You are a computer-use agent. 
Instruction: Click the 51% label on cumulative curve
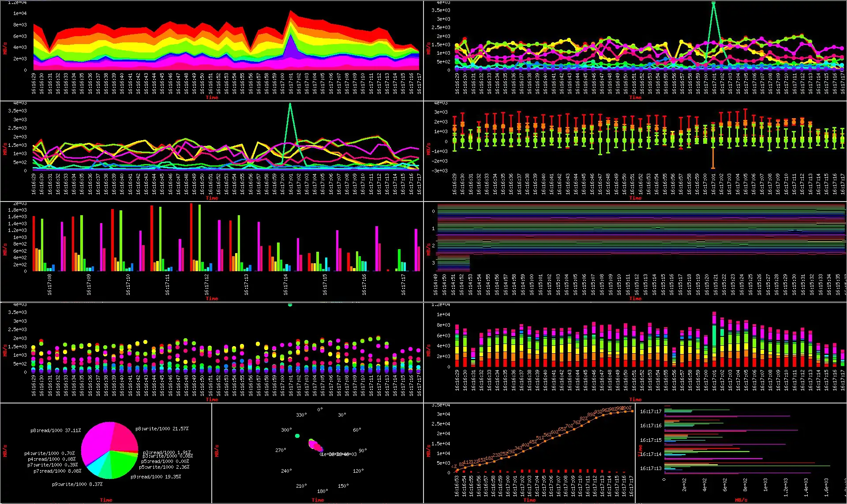tap(540, 438)
